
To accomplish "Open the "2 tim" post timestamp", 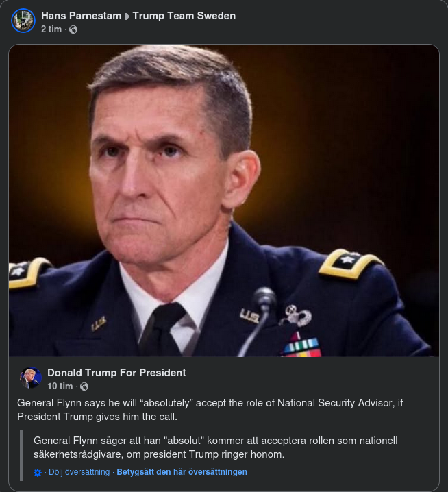I will coord(51,29).
